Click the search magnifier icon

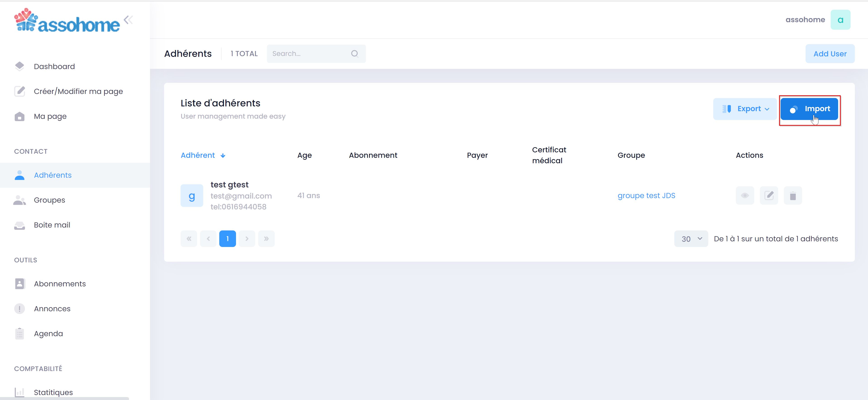coord(355,54)
